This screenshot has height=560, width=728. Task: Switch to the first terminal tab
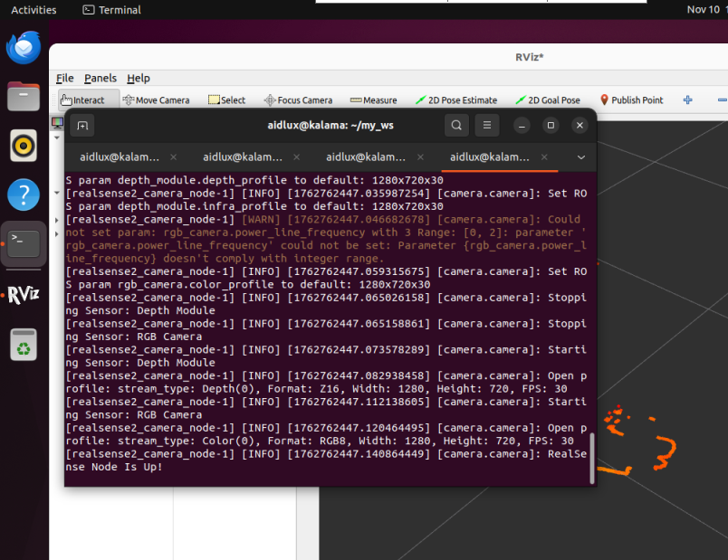[119, 157]
